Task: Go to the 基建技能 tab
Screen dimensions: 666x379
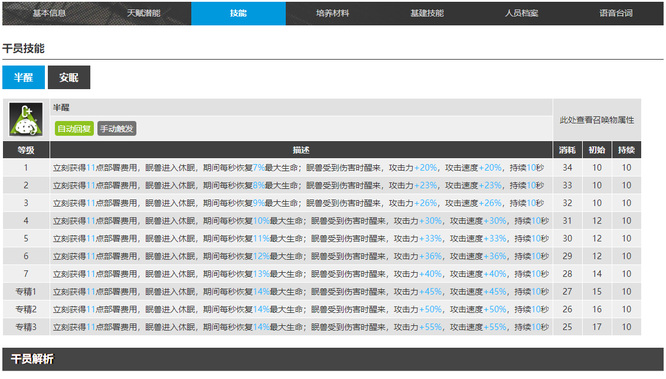Action: pos(427,13)
